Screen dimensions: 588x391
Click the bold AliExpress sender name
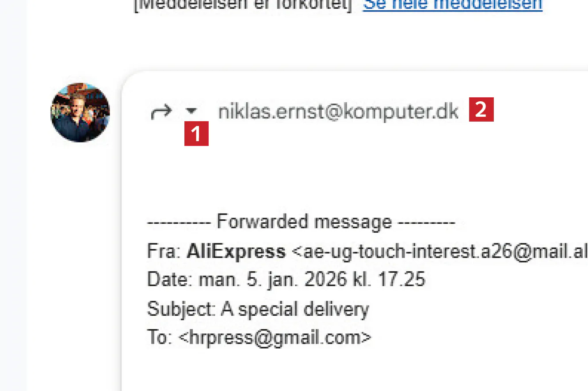click(236, 251)
